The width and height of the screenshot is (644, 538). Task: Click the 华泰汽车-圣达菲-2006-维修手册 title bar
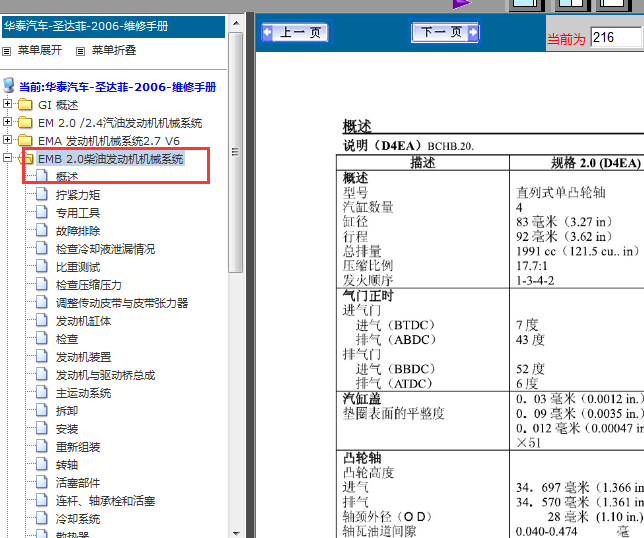[113, 27]
